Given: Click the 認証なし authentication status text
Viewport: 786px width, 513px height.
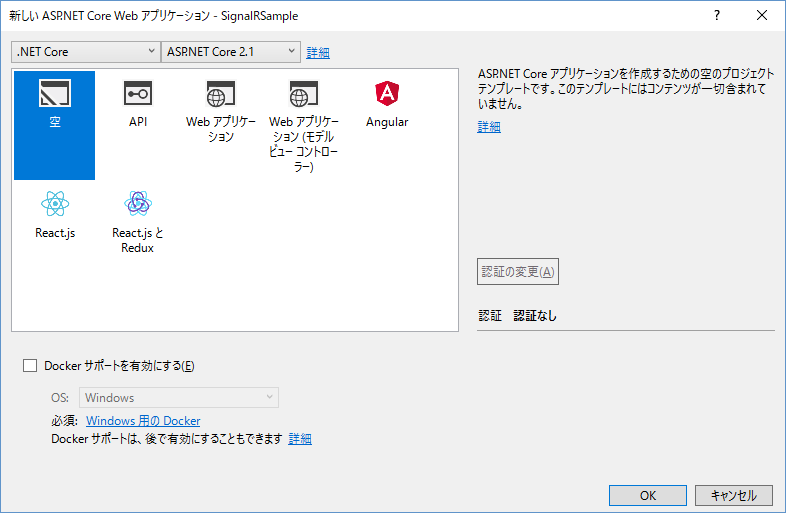Looking at the screenshot, I should [x=535, y=315].
